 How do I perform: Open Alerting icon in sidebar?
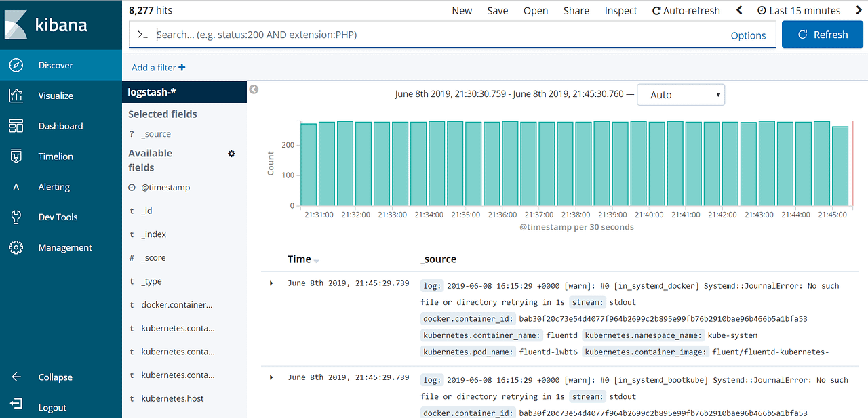16,187
